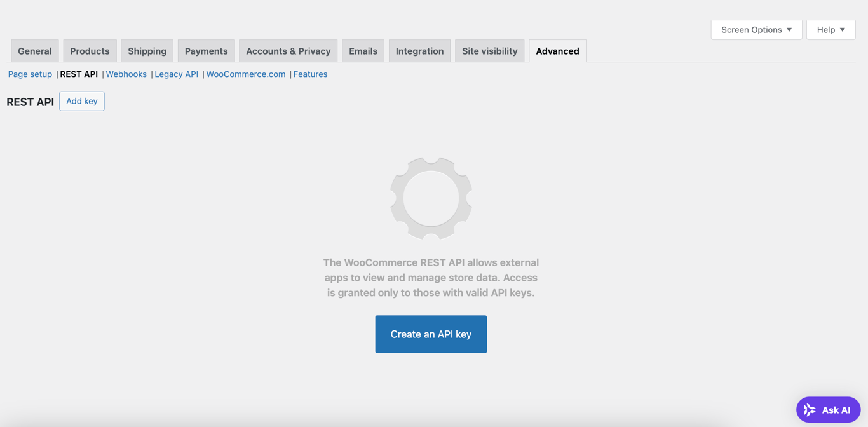Switch to the General settings tab
868x427 pixels.
(34, 50)
